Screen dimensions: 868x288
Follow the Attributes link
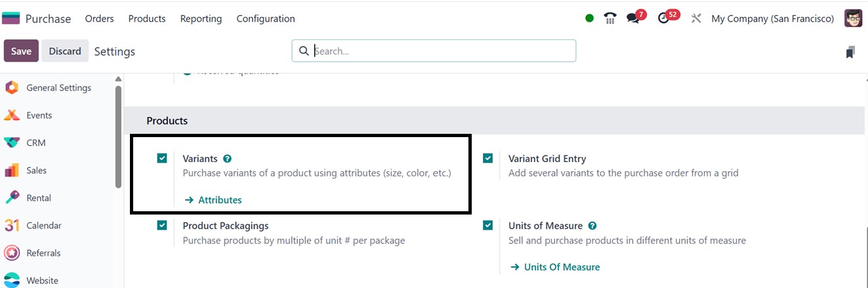click(220, 200)
